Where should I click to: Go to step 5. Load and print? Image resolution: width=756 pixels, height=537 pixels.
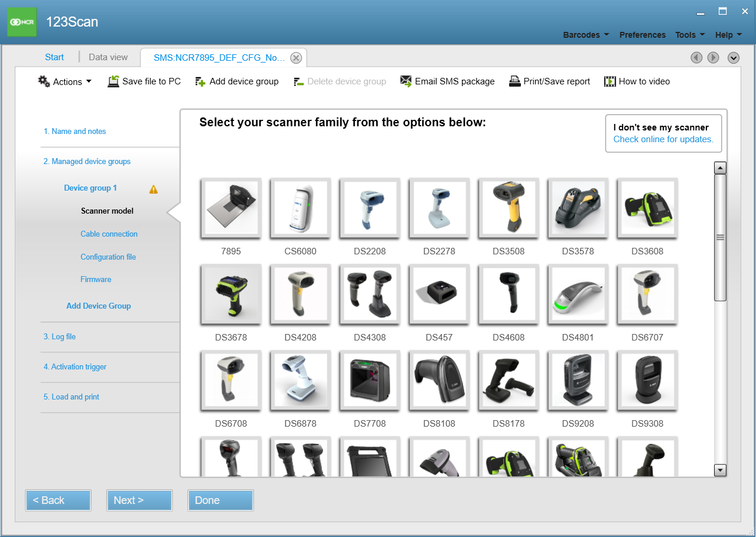[71, 397]
